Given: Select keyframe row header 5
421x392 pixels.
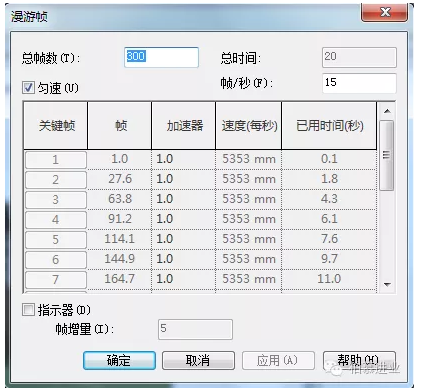Looking at the screenshot, I should click(x=56, y=240).
